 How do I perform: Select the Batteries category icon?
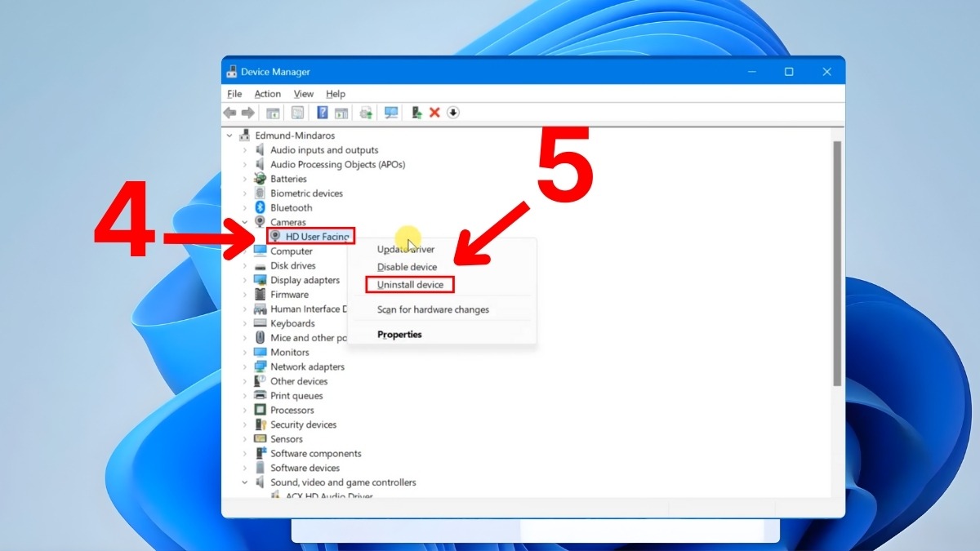tap(261, 179)
